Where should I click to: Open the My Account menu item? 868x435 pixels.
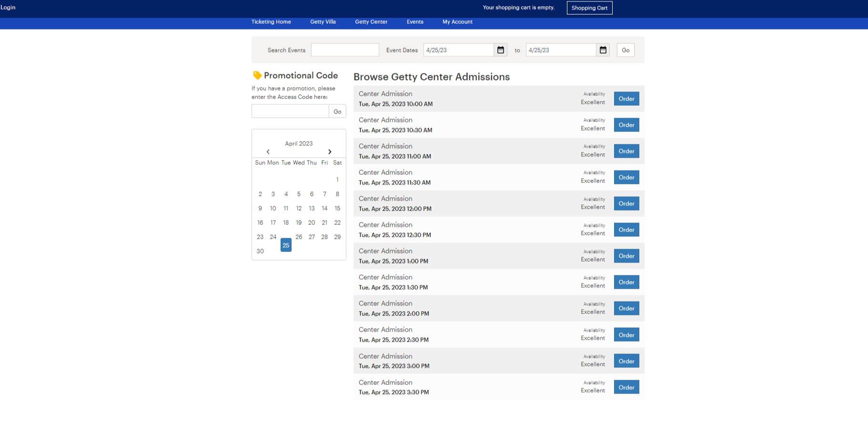[x=457, y=22]
